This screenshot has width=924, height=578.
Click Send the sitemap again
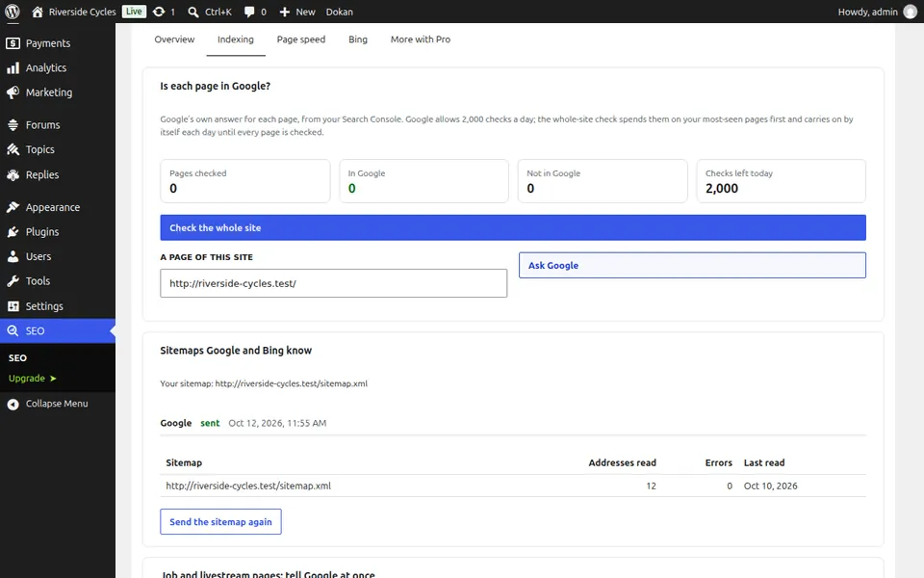click(x=220, y=522)
